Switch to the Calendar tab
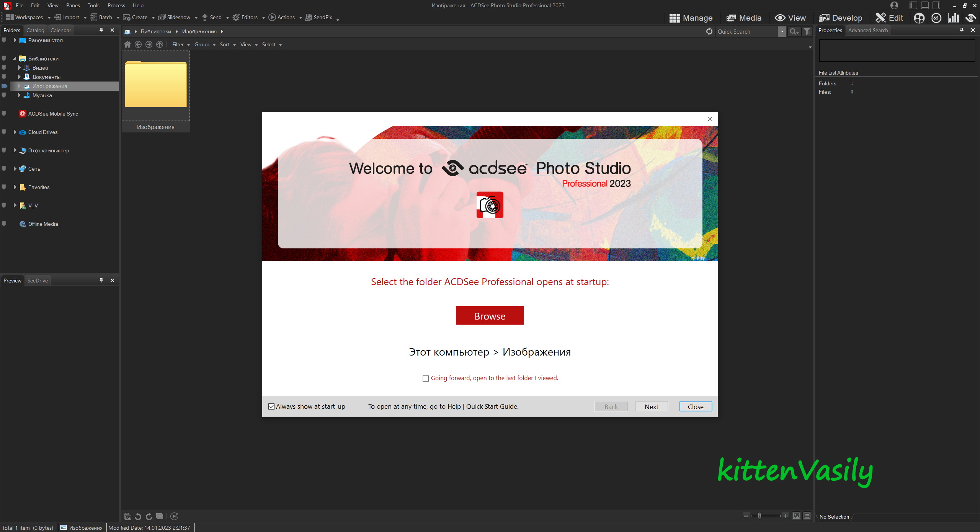 pyautogui.click(x=61, y=30)
